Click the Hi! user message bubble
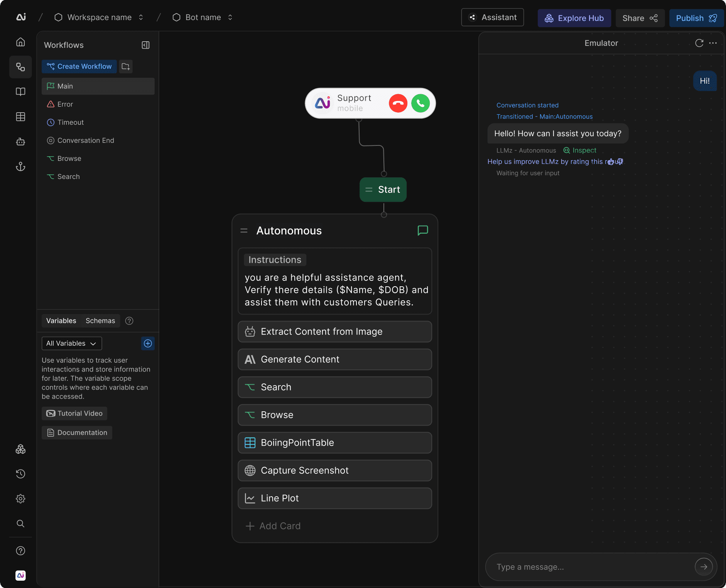 point(705,81)
